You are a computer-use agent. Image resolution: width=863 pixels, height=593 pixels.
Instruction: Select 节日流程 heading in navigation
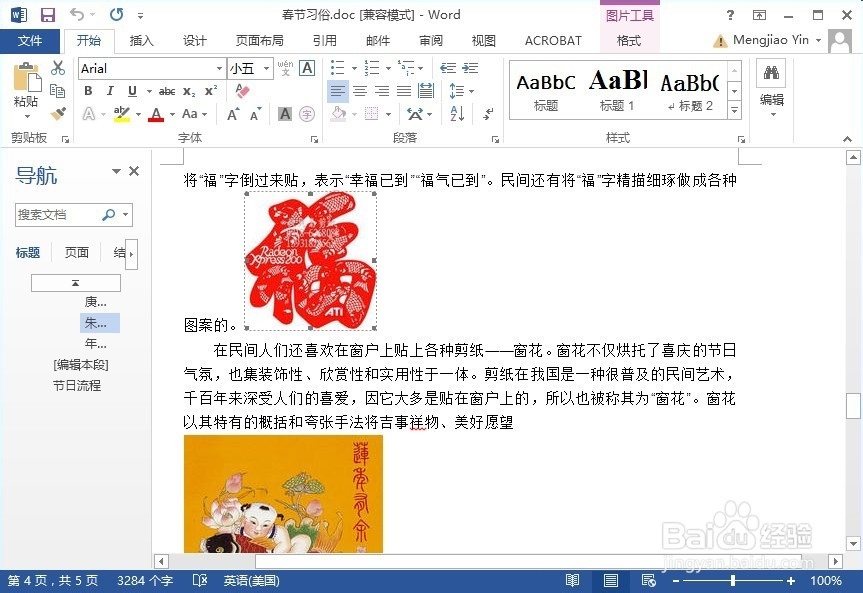coord(77,385)
